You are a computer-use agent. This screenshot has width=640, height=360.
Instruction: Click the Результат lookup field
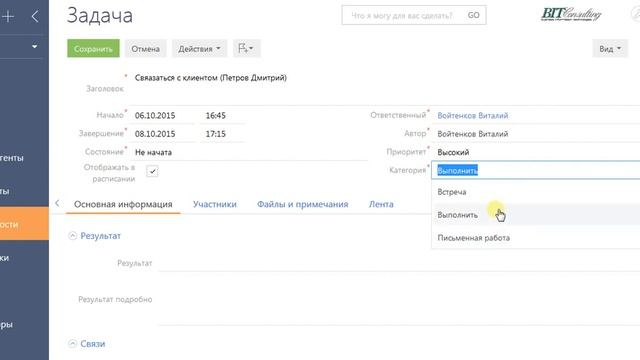click(x=399, y=263)
